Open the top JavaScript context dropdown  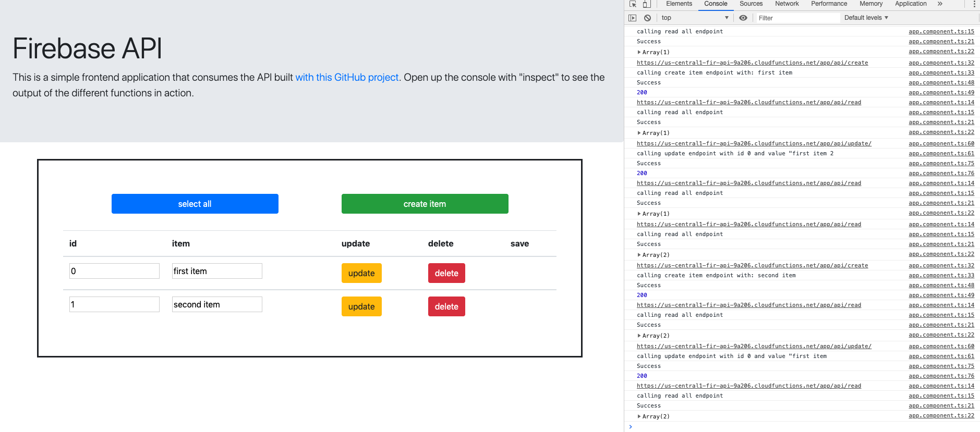click(694, 18)
